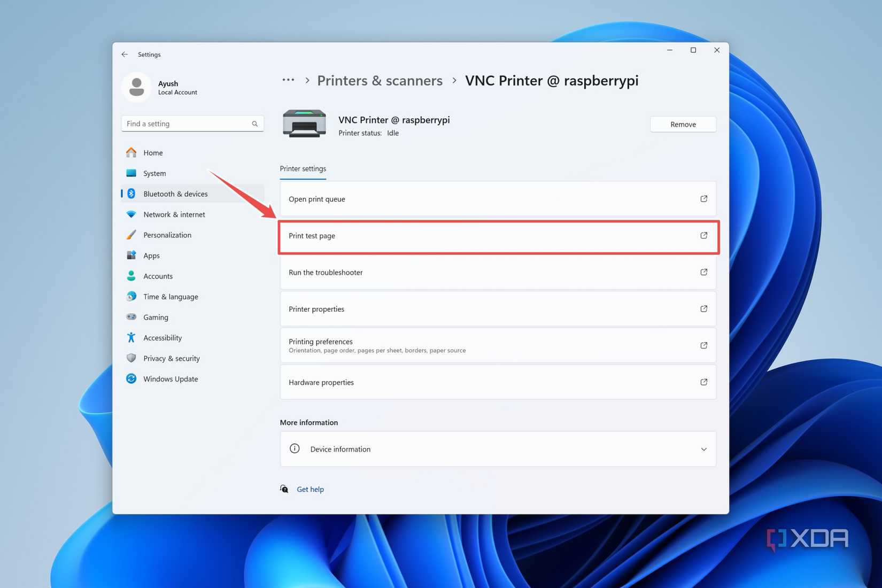Select Bluetooth & devices category
Screen dimensions: 882x588
pyautogui.click(x=193, y=194)
